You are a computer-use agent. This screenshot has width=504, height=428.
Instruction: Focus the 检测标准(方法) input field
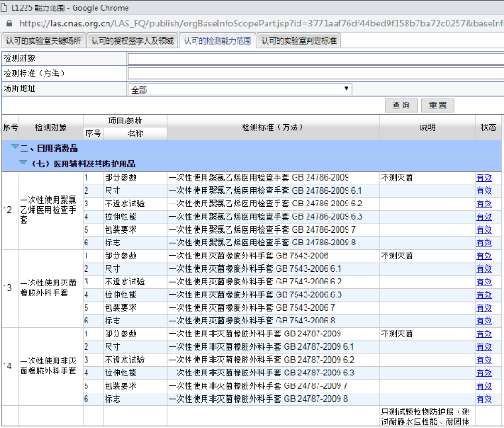point(316,74)
